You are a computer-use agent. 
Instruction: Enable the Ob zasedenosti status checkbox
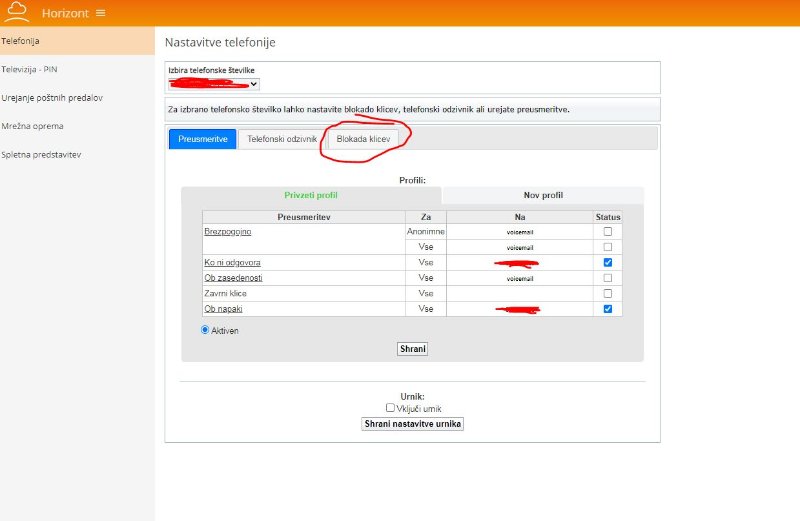coord(608,278)
